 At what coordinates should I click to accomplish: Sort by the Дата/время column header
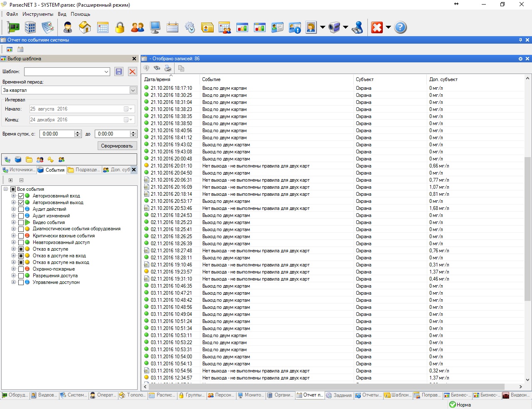(x=170, y=79)
